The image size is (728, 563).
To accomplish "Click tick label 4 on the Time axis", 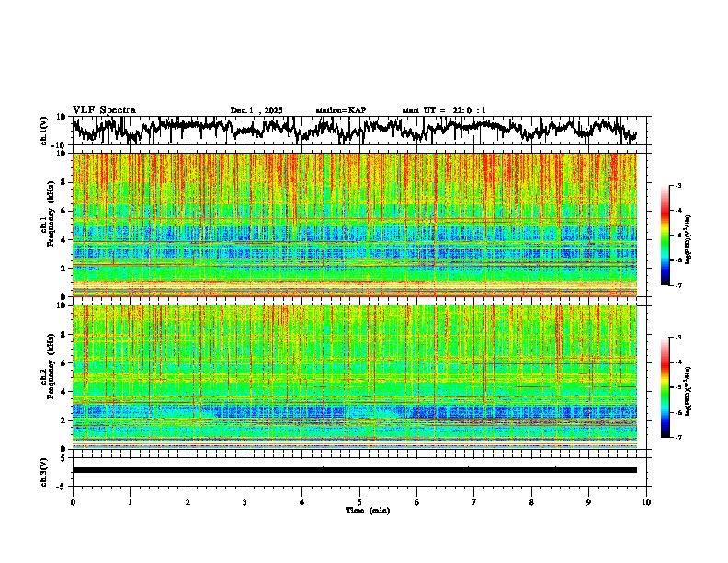I will point(302,502).
